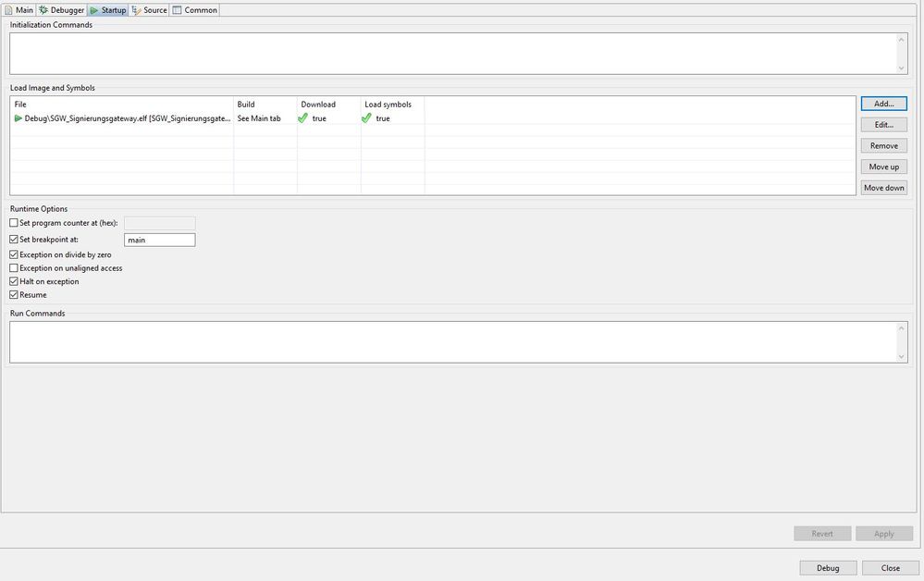Click the green checkmark in Load symbols column
924x581 pixels.
[366, 117]
